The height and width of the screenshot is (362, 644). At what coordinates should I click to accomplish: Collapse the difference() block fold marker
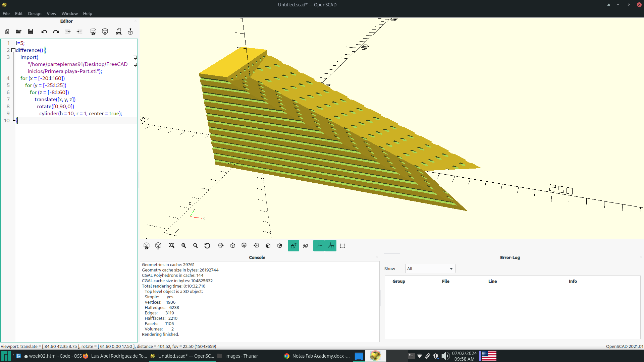13,50
